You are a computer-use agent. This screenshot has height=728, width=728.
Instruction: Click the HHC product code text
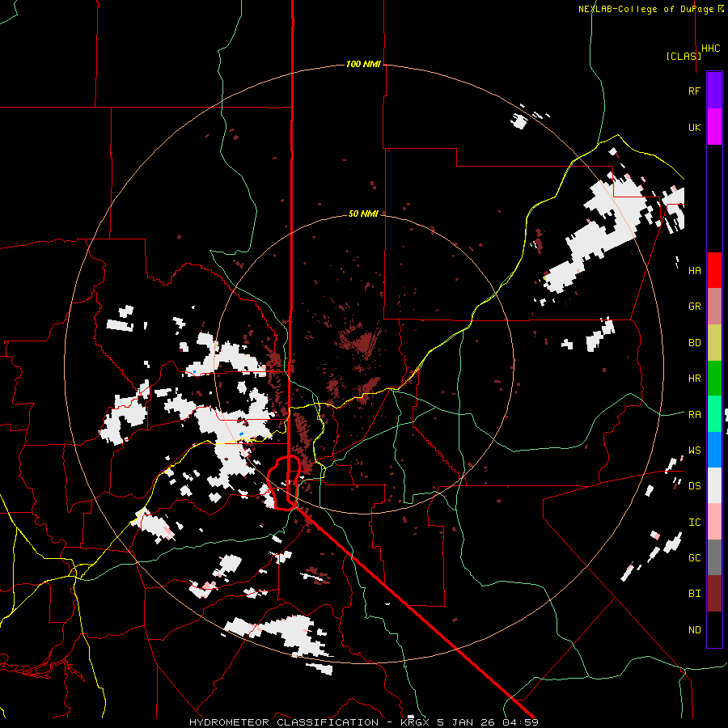click(x=711, y=49)
